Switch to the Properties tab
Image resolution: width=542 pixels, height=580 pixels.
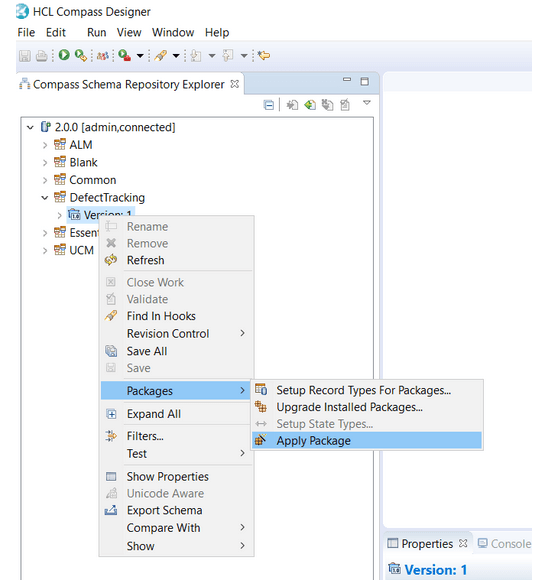tap(427, 544)
